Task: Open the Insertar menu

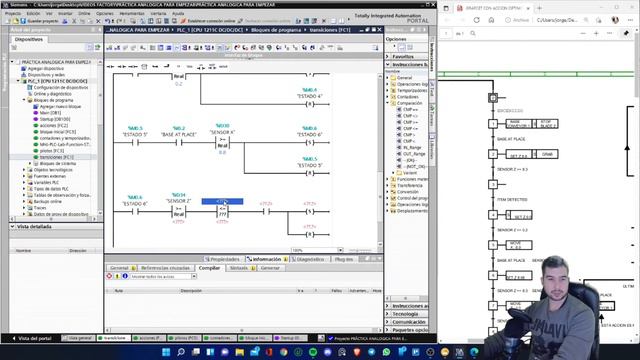Action: click(x=65, y=13)
